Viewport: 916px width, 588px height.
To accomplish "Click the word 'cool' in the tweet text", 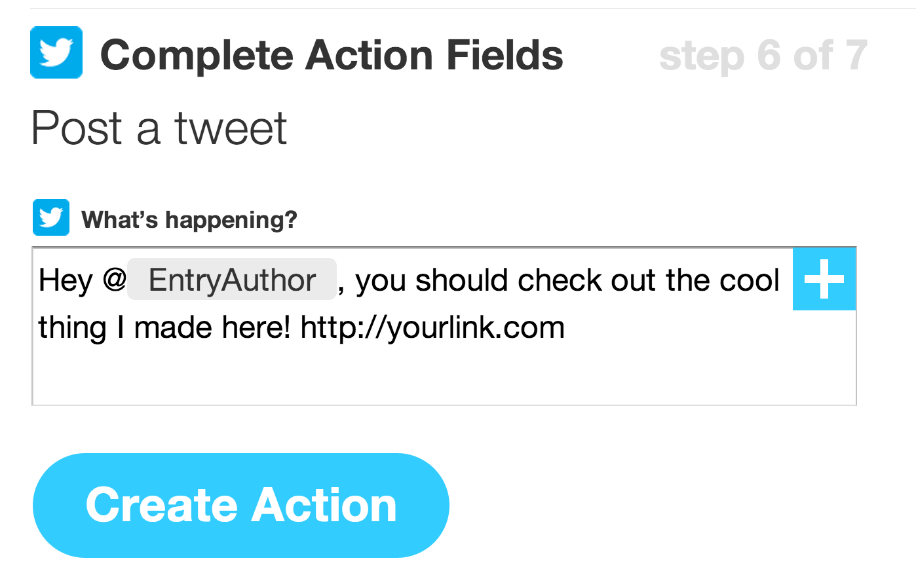I will [749, 280].
